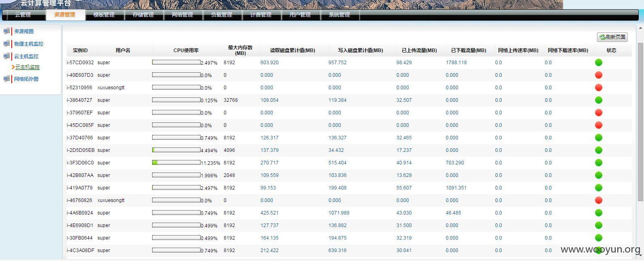Select the 系统管理 tab
Screen dimensions: 644x261
point(339,15)
